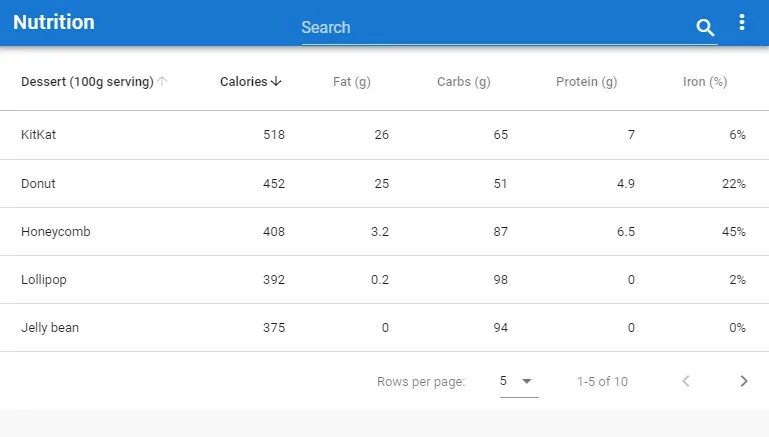Open the three-dot more options menu
Screen dimensions: 769x437
point(741,23)
